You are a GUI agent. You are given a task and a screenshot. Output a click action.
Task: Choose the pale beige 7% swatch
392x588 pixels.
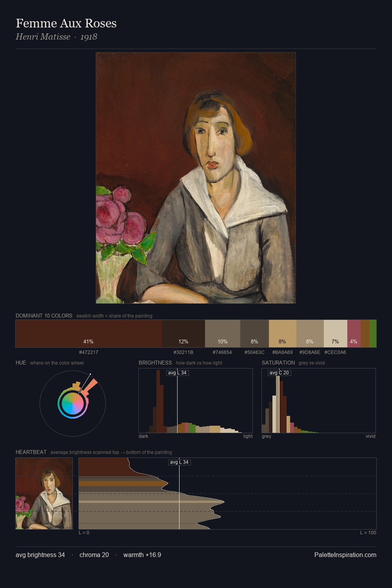coord(336,334)
